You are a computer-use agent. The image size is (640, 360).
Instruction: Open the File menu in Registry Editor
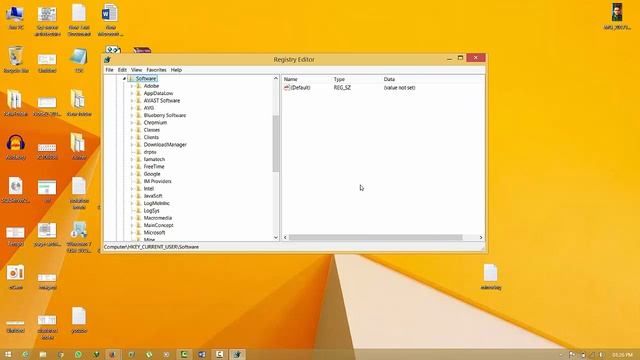[x=109, y=70]
